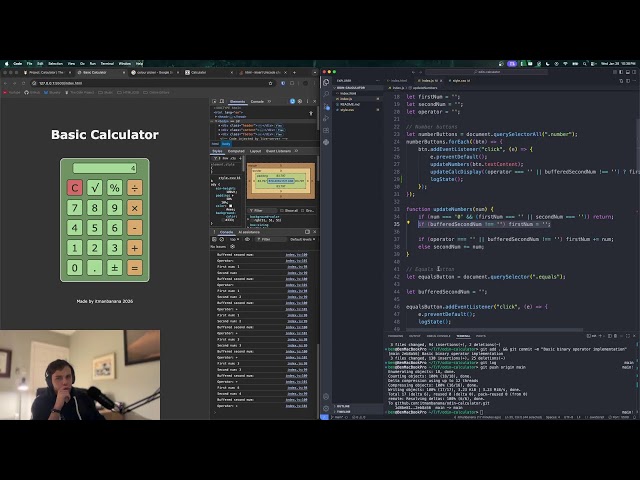Toggle VS Code primary sidebar layout icon

[621, 72]
